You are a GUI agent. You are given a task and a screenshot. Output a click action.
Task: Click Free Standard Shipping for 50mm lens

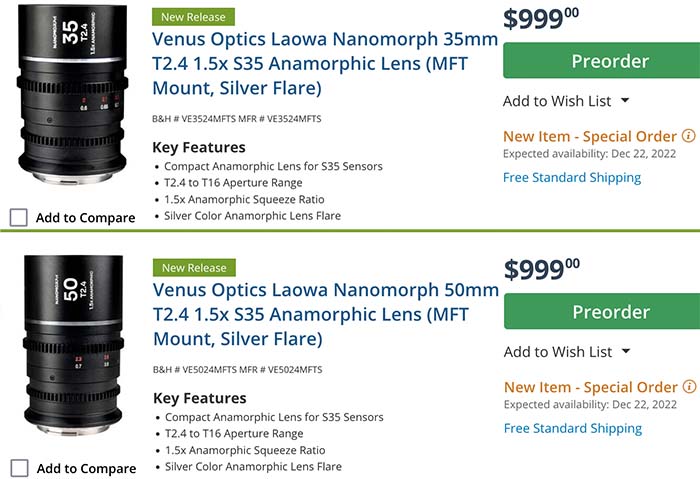[x=572, y=429]
